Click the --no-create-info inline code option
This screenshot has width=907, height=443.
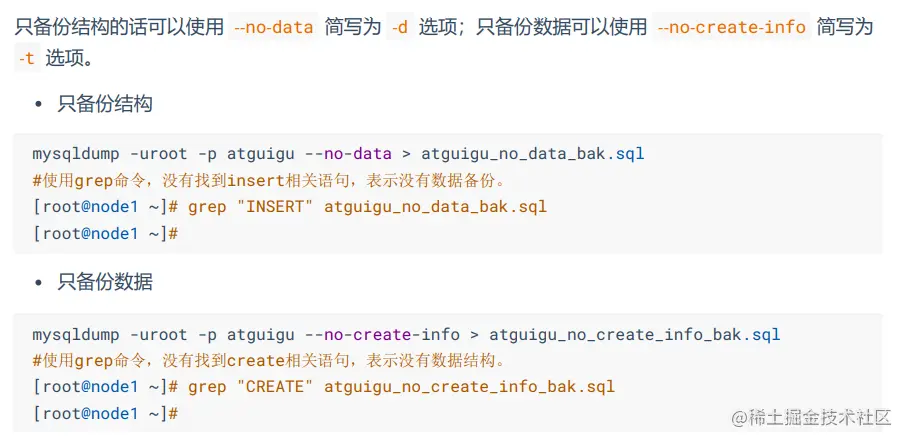[x=731, y=27]
